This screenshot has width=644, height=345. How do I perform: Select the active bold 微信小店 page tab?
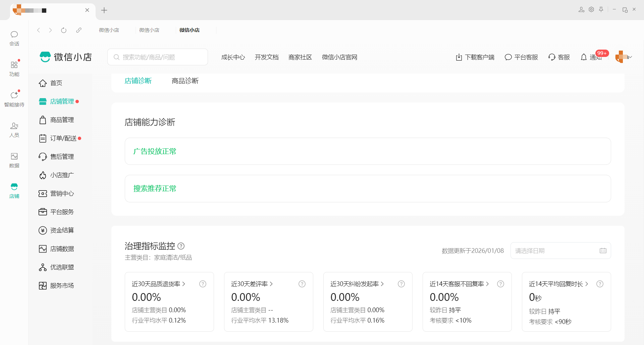pyautogui.click(x=190, y=30)
